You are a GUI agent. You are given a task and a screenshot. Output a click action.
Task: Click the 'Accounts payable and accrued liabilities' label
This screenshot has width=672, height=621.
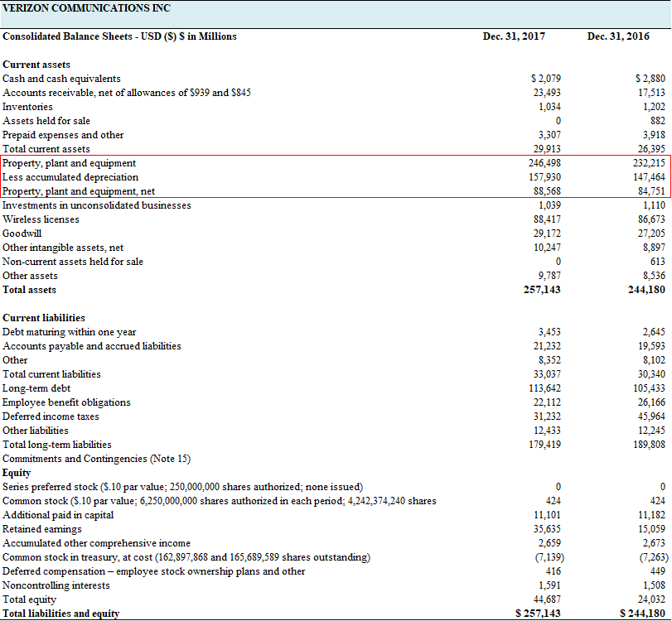pyautogui.click(x=92, y=346)
